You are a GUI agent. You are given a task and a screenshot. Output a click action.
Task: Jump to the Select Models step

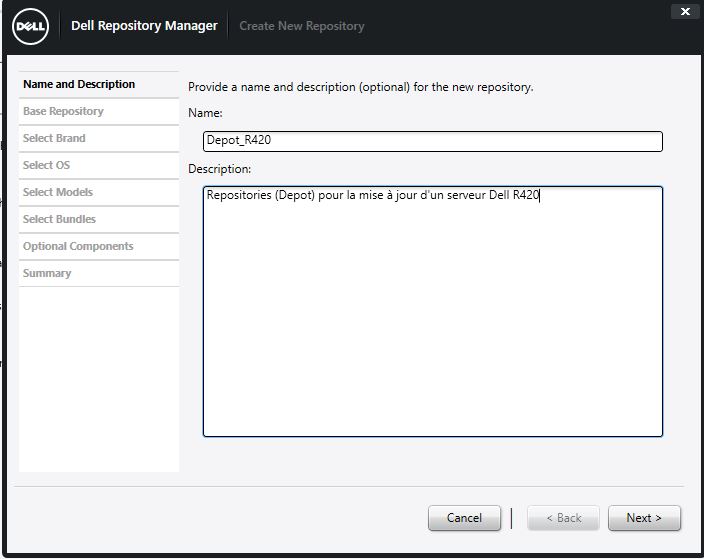coord(99,192)
